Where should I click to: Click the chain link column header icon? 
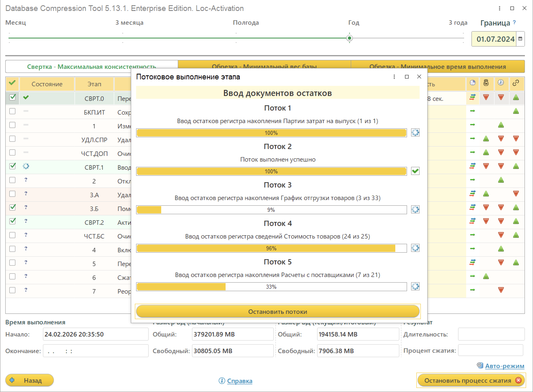click(516, 83)
